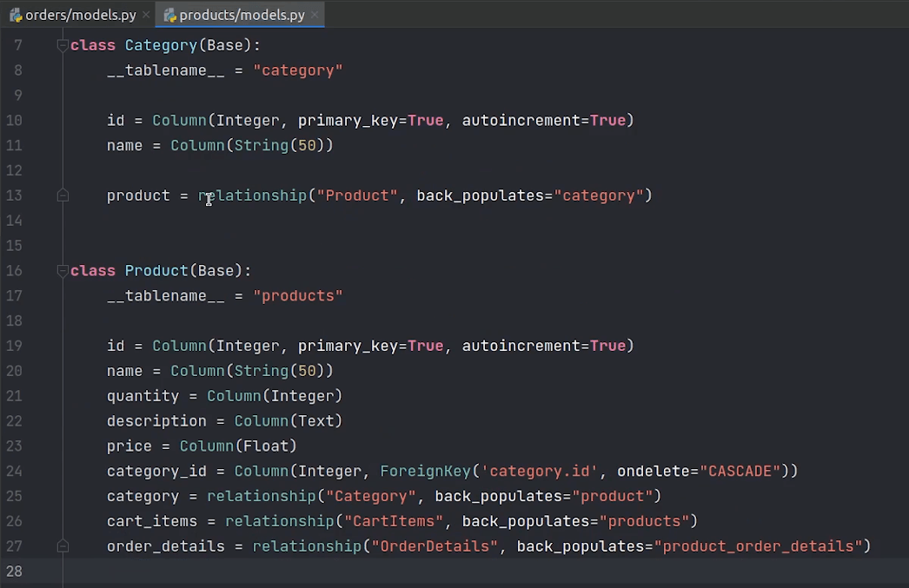Screen dimensions: 909x588
Task: Click the "products" table name string
Action: click(298, 296)
